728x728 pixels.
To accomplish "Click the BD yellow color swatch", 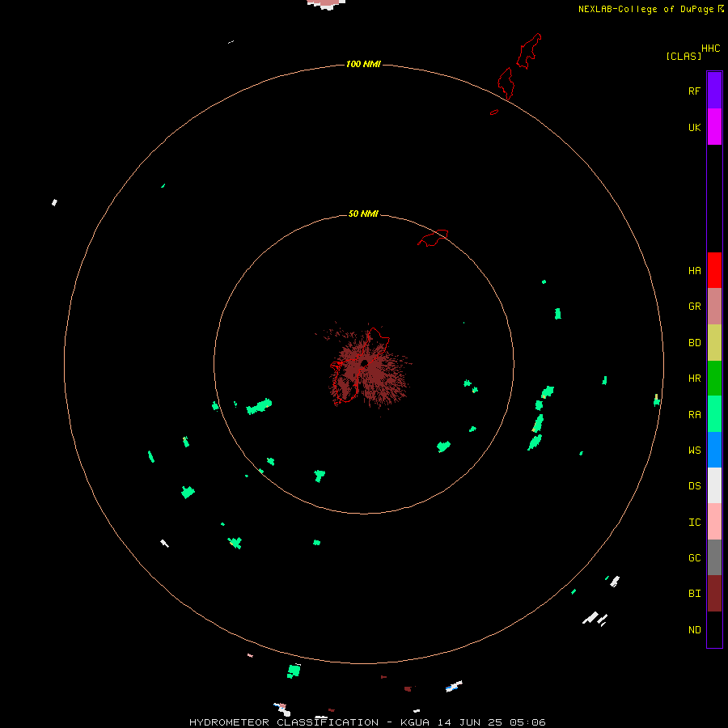I will coord(714,342).
